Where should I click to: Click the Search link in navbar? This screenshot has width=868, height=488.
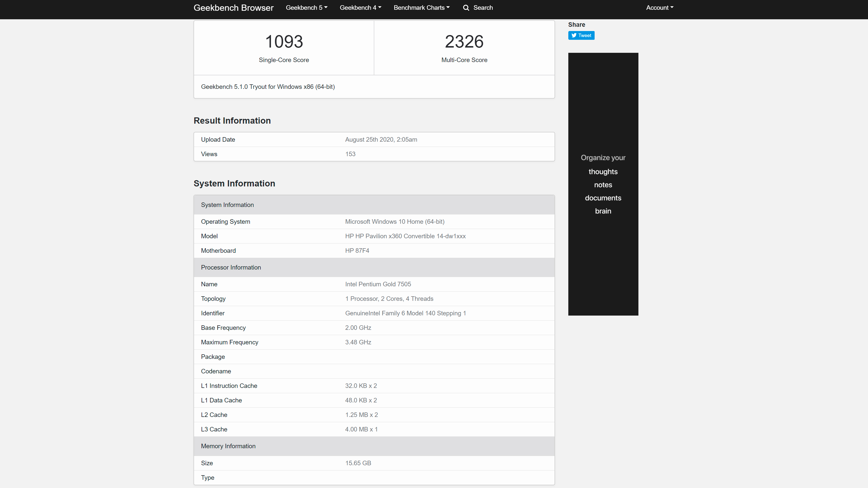(x=483, y=8)
